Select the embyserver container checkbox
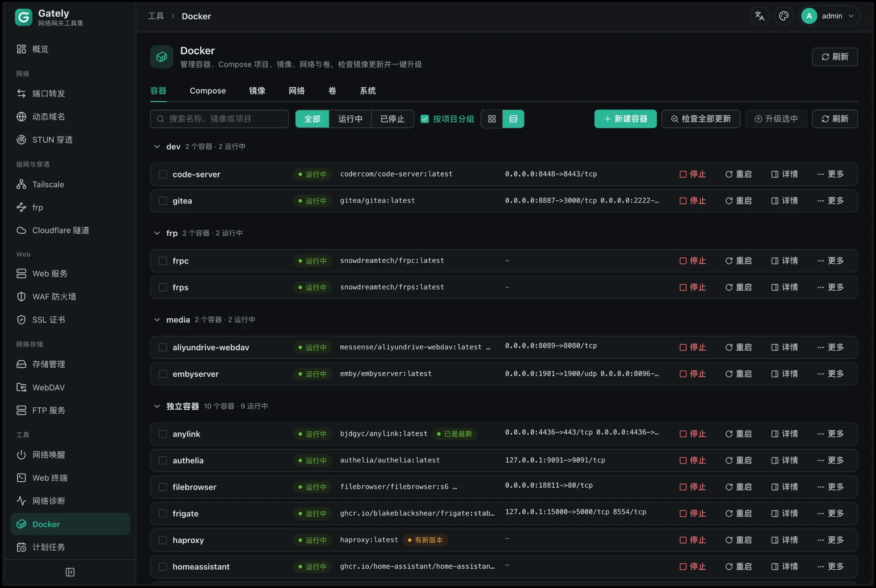 tap(163, 374)
